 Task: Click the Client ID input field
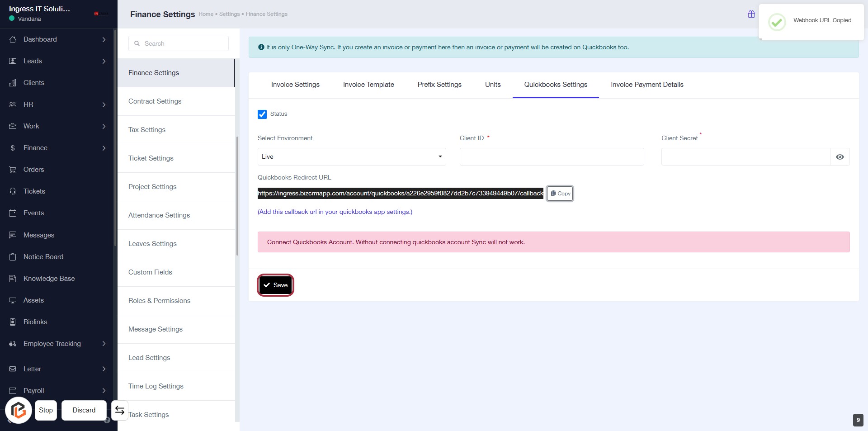(552, 157)
